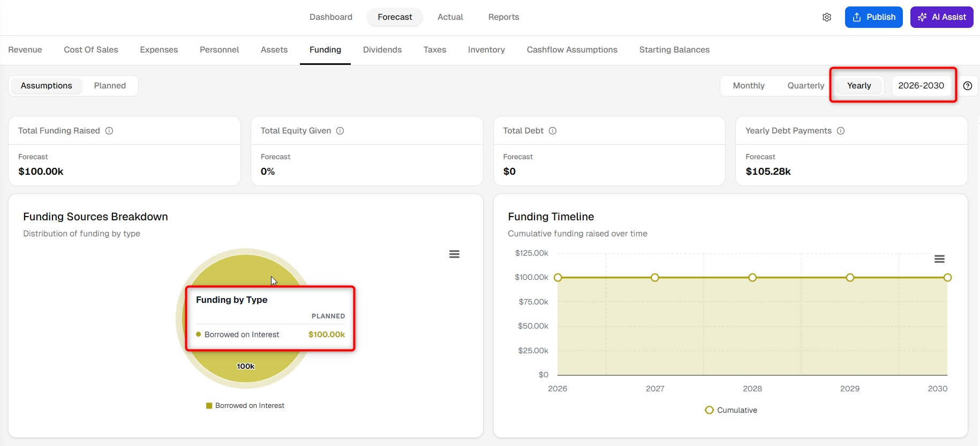Switch to Personnel section
980x446 pixels.
click(220, 50)
